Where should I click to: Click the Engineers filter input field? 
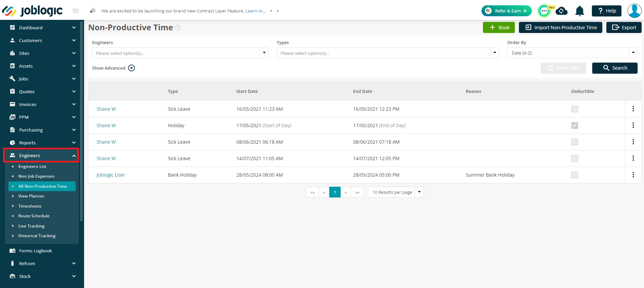click(x=176, y=53)
